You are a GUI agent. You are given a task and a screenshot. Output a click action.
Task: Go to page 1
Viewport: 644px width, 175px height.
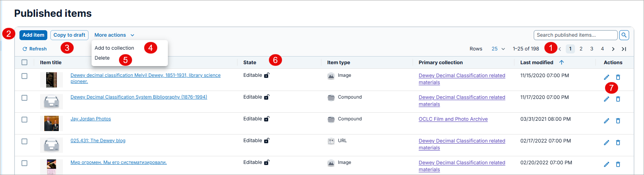(570, 49)
